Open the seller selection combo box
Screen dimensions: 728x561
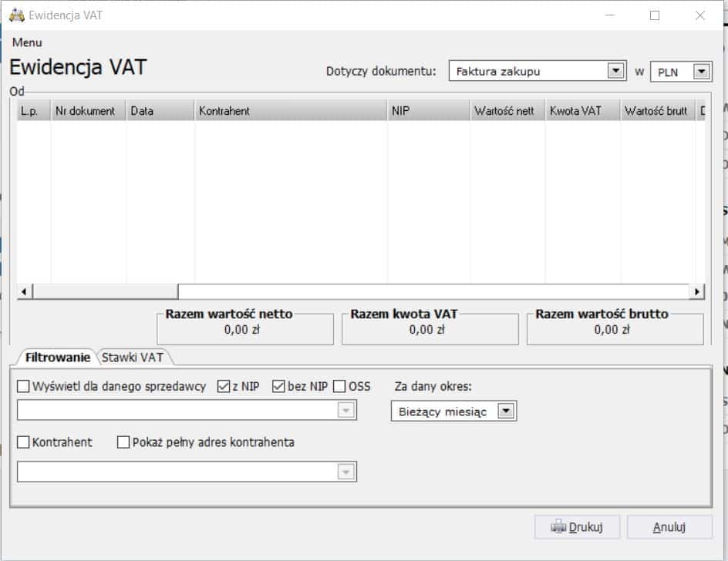(x=346, y=412)
